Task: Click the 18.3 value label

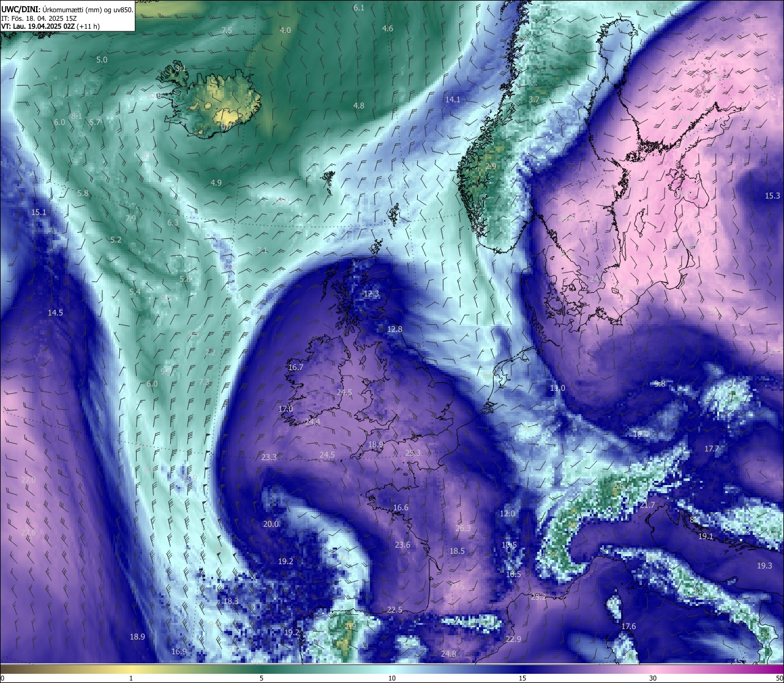Action: tap(231, 601)
